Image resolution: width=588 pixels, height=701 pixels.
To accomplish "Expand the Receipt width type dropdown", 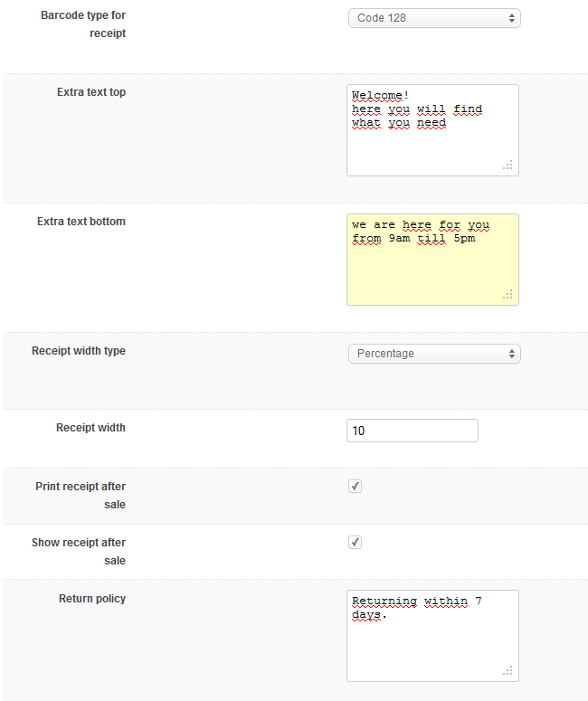I will [x=434, y=354].
